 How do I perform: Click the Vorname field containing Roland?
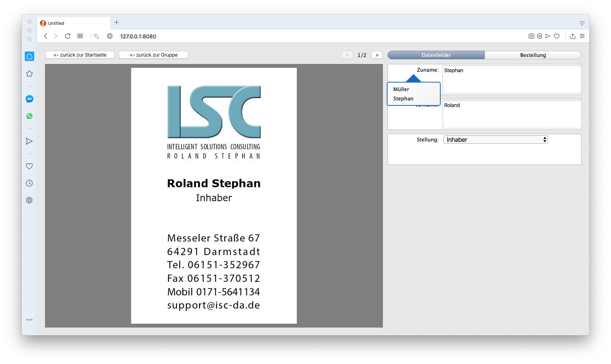click(512, 114)
